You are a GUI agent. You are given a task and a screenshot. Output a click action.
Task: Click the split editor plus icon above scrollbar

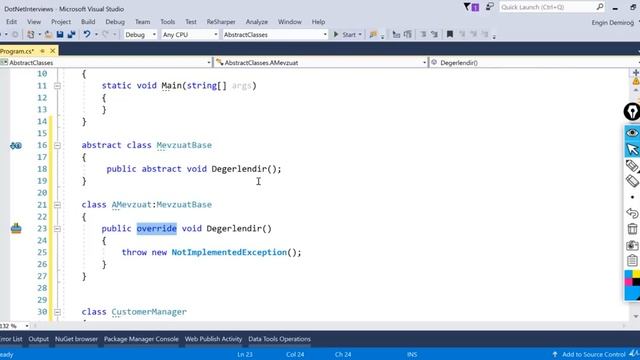coord(636,73)
